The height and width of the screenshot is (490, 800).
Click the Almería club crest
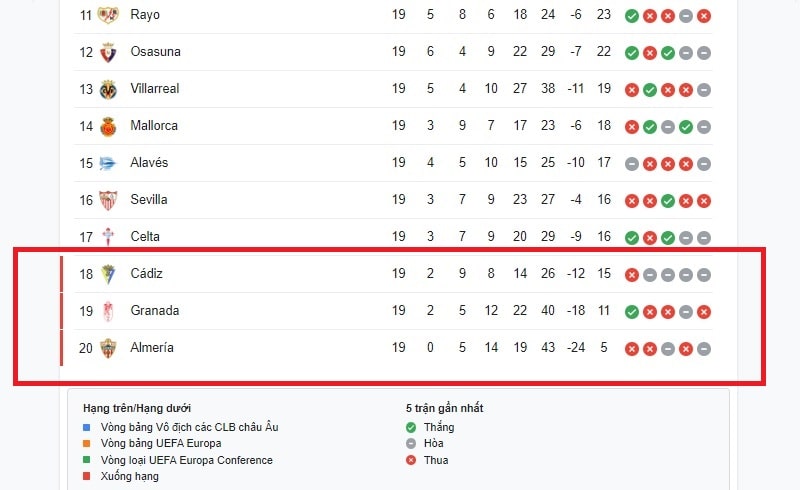(108, 348)
